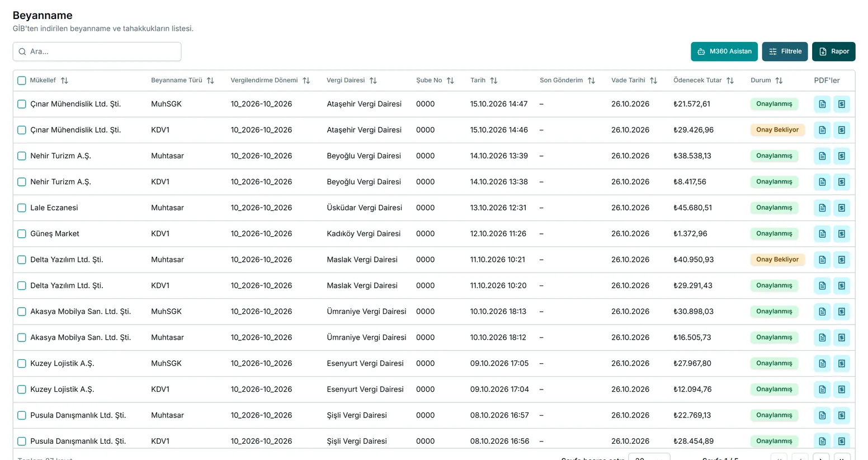868x460 pixels.
Task: Sort by the Durum column
Action: click(779, 81)
